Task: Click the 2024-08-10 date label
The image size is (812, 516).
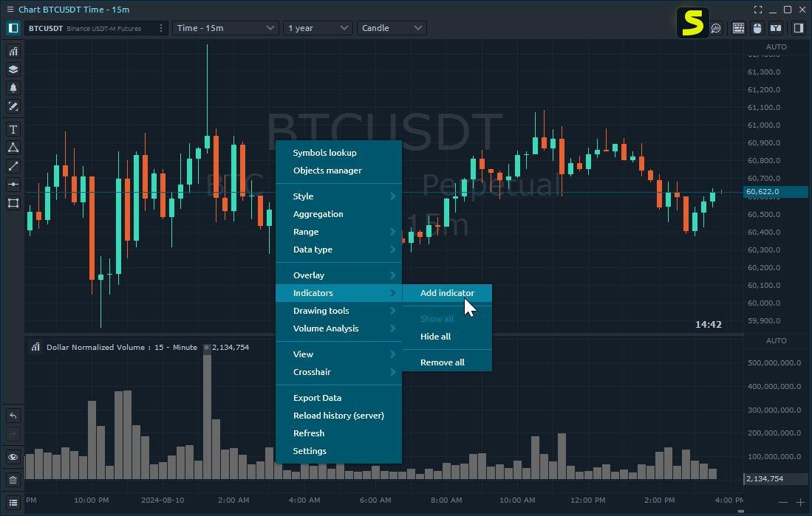Action: coord(163,500)
